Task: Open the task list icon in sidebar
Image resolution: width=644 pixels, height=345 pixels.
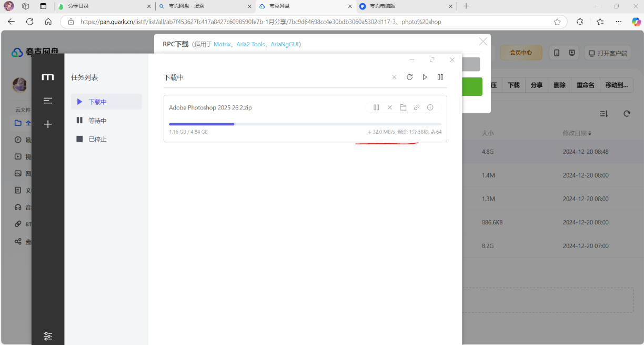Action: (x=48, y=101)
